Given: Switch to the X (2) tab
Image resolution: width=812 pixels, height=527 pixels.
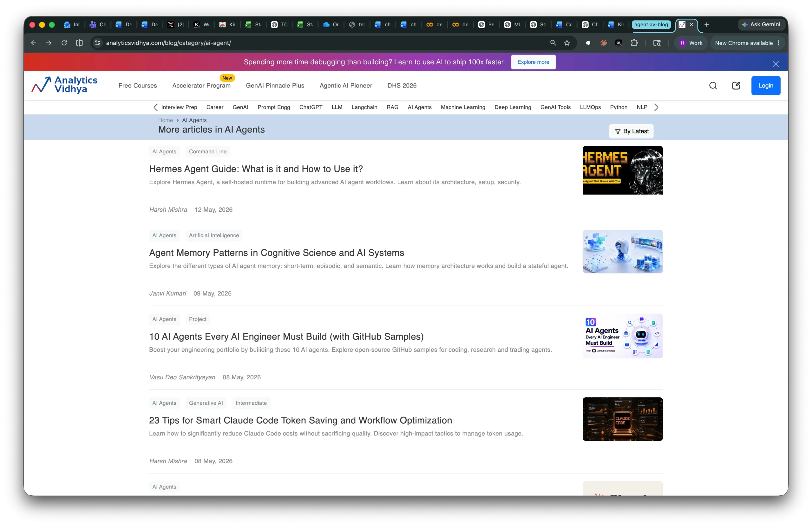Looking at the screenshot, I should [x=176, y=24].
